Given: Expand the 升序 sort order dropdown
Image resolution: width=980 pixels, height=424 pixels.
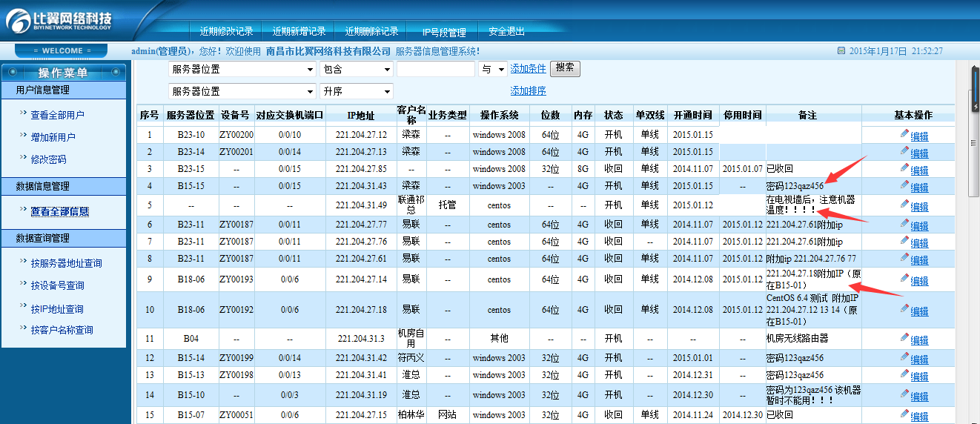Looking at the screenshot, I should click(x=357, y=91).
